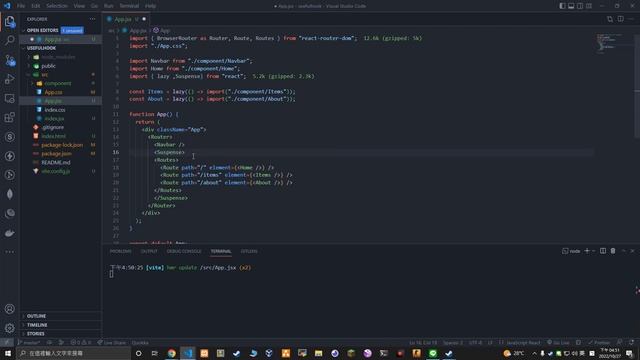Viewport: 640px width, 360px height.
Task: Open the Search view in activity bar
Action: point(10,40)
